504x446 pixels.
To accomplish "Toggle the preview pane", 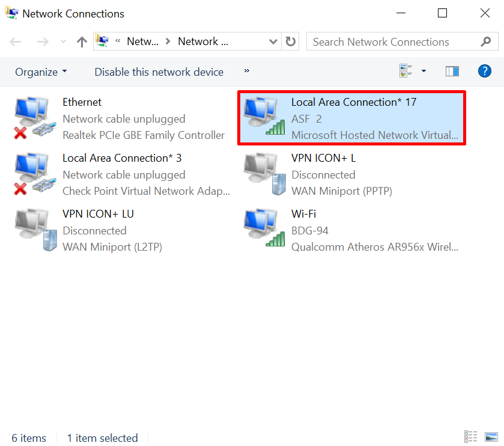I will click(x=452, y=71).
